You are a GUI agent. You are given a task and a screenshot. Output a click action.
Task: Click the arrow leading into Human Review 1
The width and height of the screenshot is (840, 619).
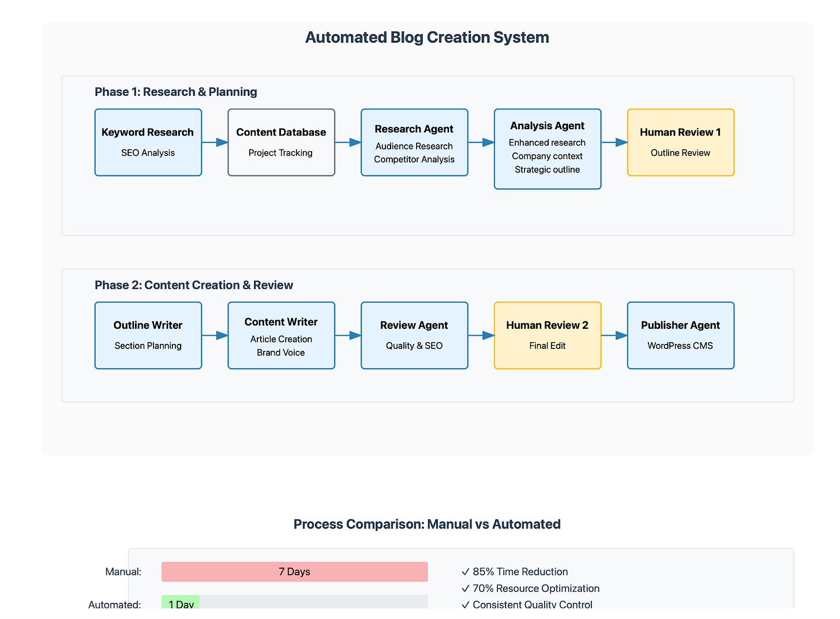pyautogui.click(x=614, y=142)
